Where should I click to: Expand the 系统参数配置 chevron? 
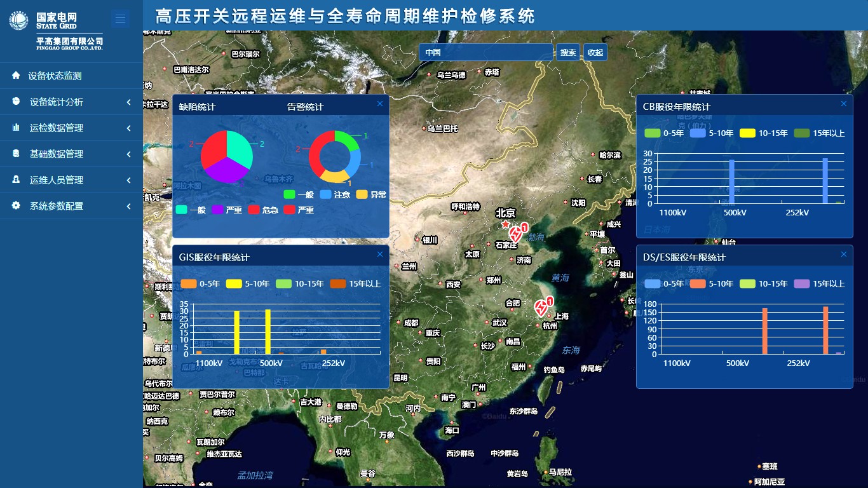129,207
